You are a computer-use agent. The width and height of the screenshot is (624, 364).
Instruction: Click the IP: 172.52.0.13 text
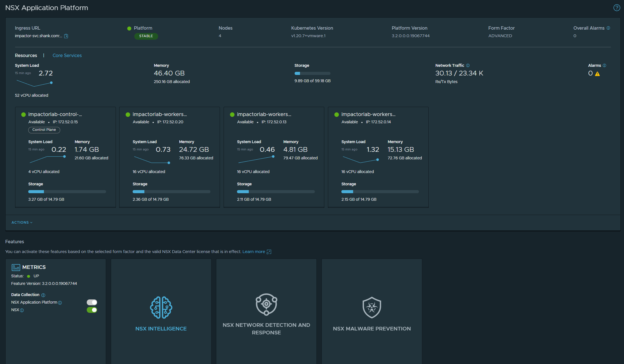[x=274, y=122]
